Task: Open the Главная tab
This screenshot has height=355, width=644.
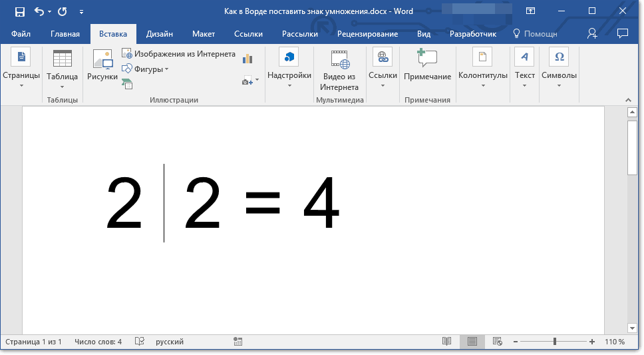Action: point(65,34)
